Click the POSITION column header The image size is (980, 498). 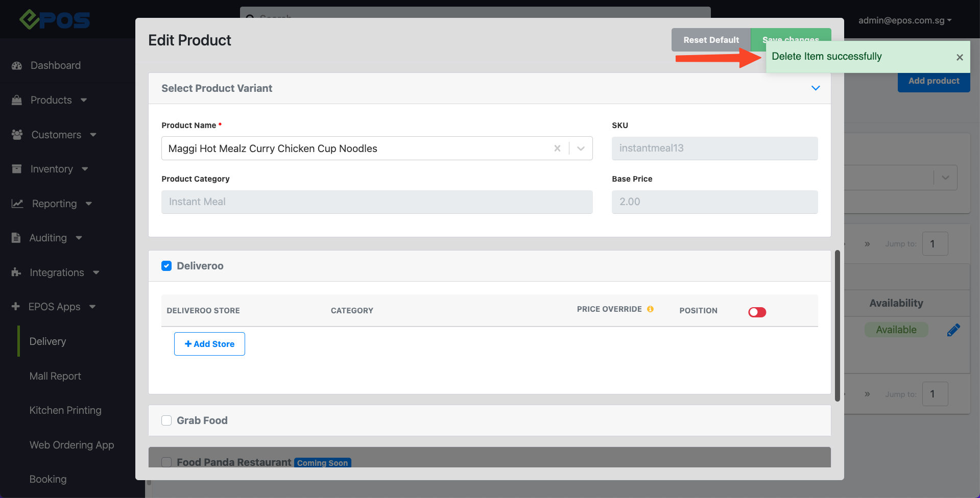point(698,311)
